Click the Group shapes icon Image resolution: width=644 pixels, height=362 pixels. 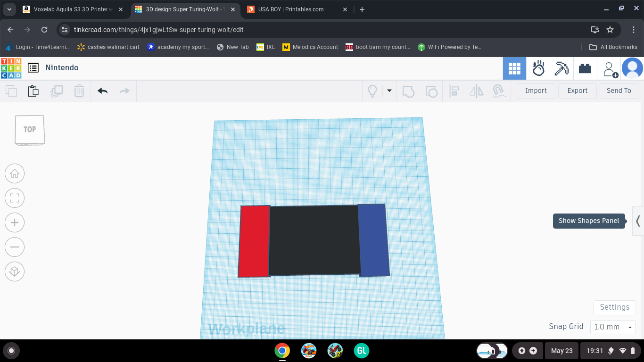(408, 91)
